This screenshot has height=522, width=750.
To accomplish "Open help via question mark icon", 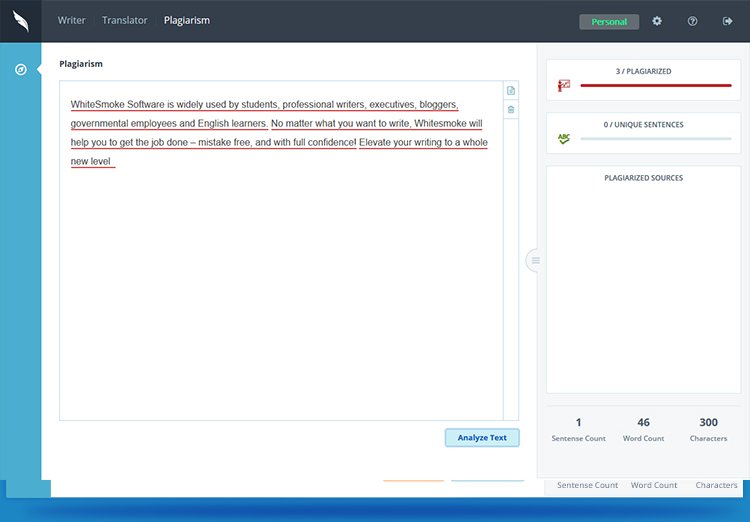I will pyautogui.click(x=692, y=21).
